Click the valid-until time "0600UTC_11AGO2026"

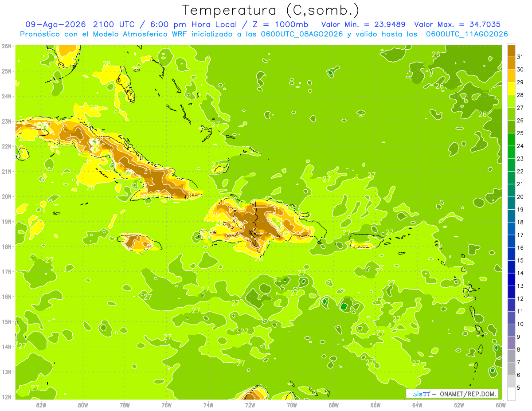coord(467,34)
